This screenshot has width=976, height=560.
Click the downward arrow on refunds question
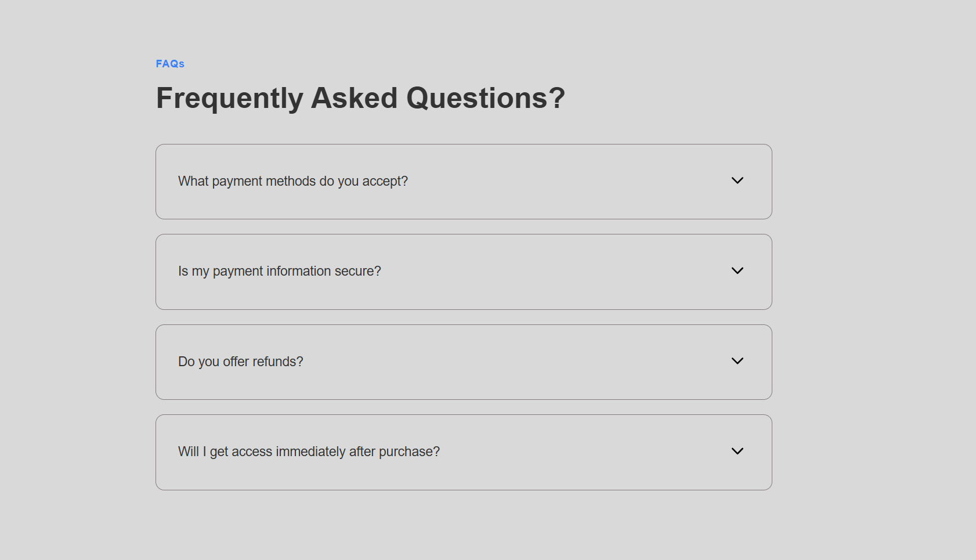pos(738,361)
